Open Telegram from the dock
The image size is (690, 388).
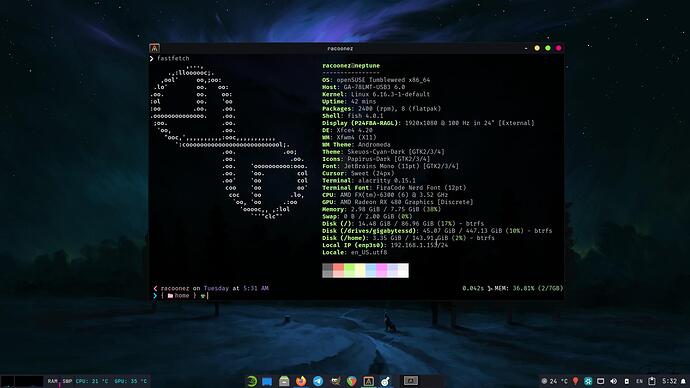tap(318, 381)
